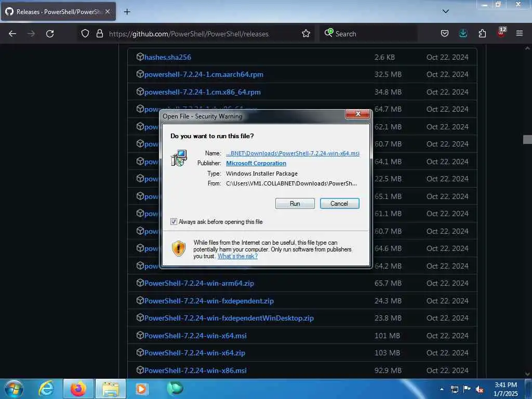Go back to previous page in Firefox
This screenshot has width=532, height=399.
pos(12,34)
